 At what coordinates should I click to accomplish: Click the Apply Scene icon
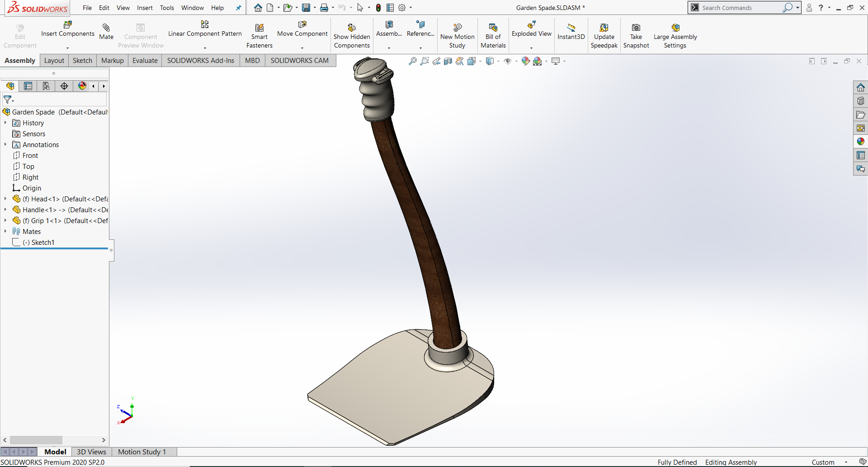(x=537, y=61)
